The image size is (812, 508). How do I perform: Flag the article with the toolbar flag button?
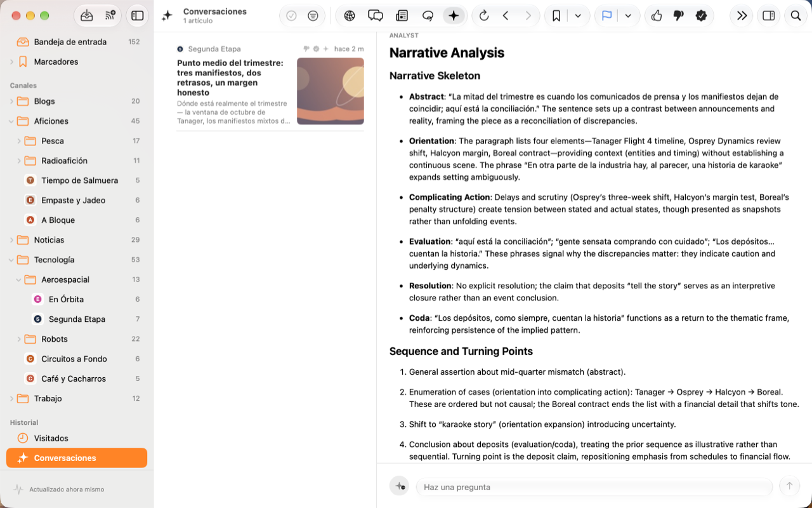(606, 16)
